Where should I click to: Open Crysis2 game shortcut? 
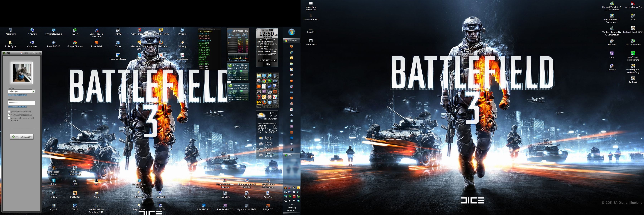pos(53,207)
